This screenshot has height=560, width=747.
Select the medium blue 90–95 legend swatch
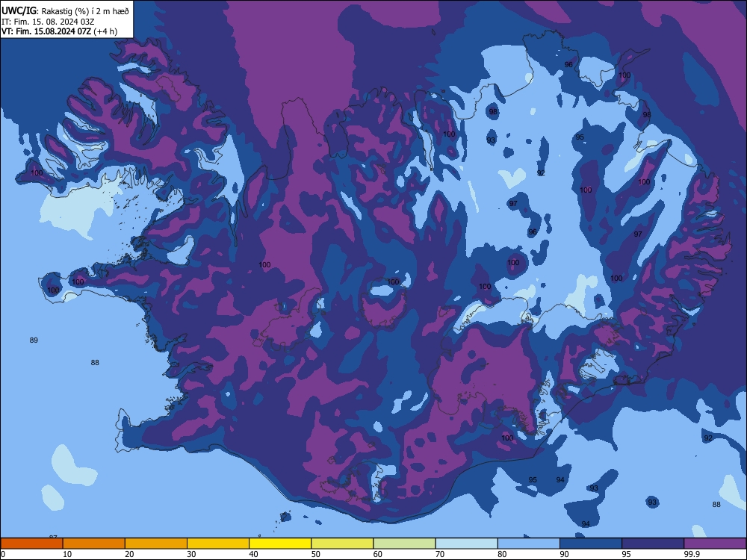(x=591, y=544)
